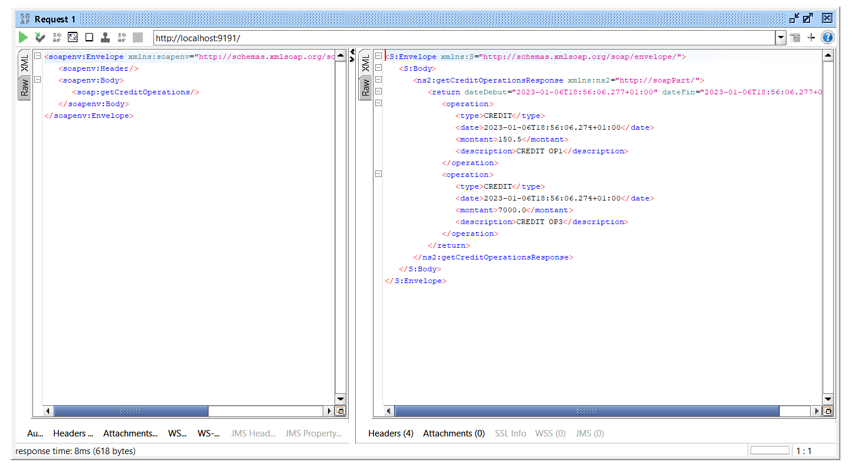This screenshot has height=473, width=868.
Task: Show the response JMS (0) tab
Action: pos(589,433)
